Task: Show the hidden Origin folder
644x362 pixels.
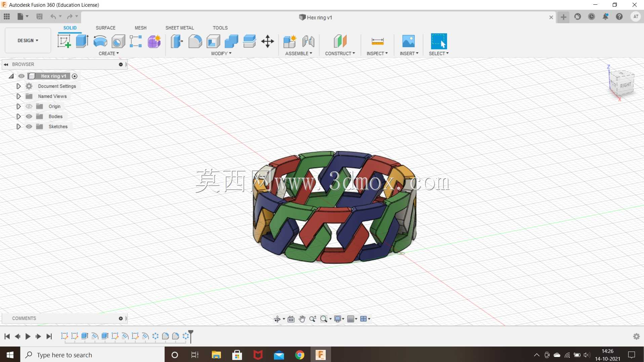Action: click(x=29, y=106)
